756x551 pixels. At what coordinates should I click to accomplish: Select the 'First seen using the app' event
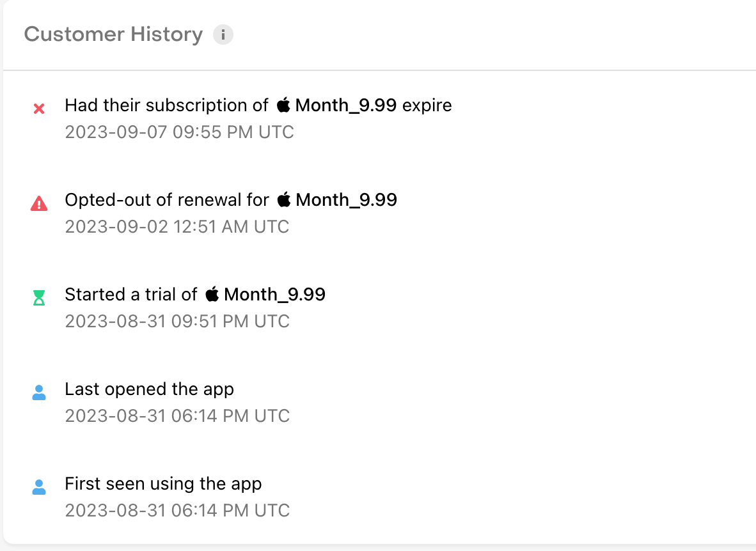[x=163, y=484]
